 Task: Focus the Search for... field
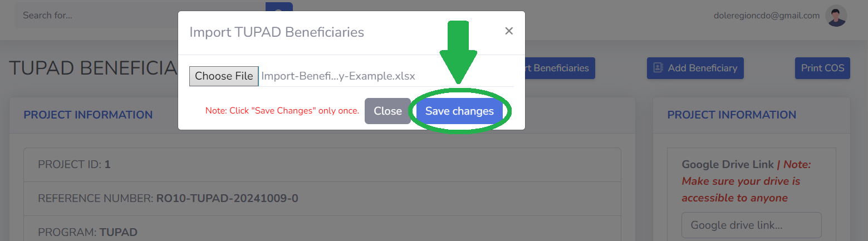click(x=139, y=16)
